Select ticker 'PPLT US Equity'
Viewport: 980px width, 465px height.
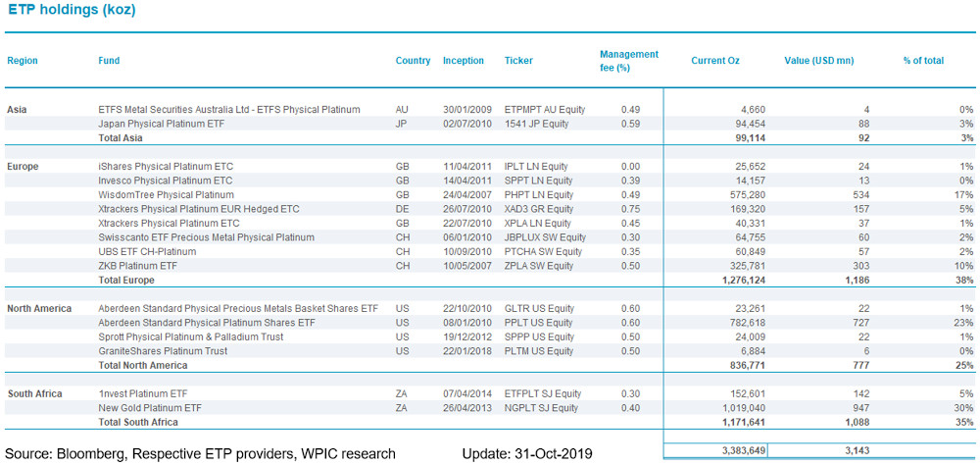point(538,323)
